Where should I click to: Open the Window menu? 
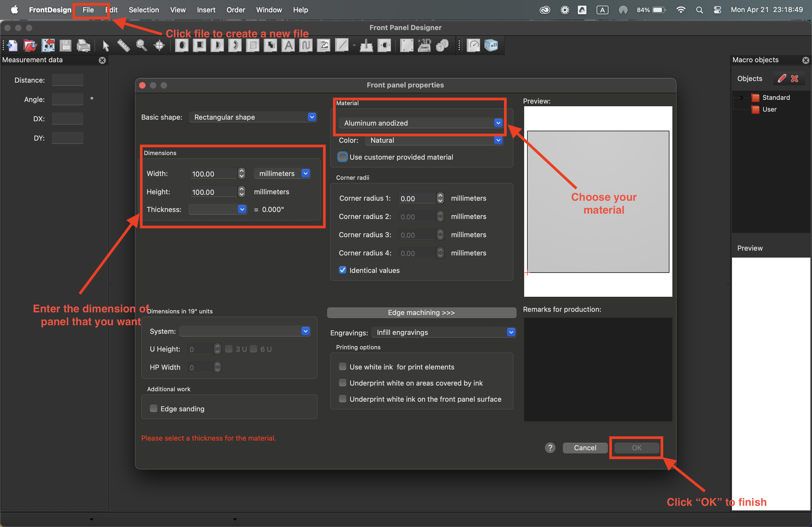[x=269, y=10]
